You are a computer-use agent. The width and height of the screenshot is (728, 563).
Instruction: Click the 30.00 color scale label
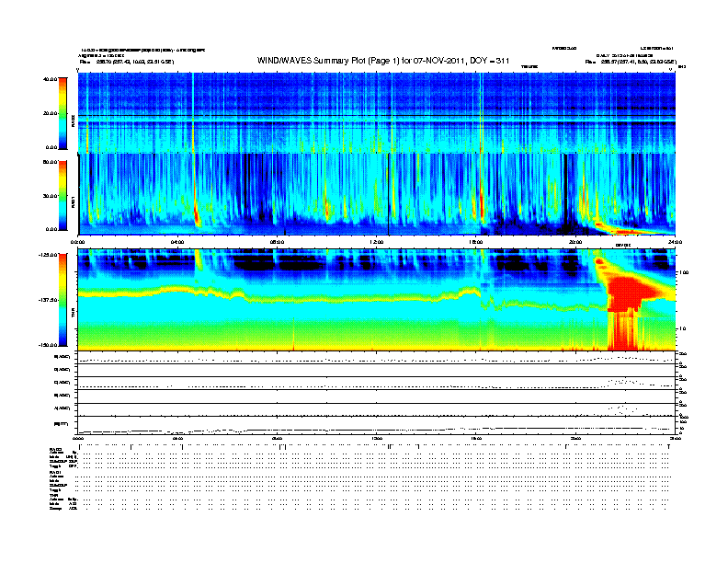click(50, 196)
